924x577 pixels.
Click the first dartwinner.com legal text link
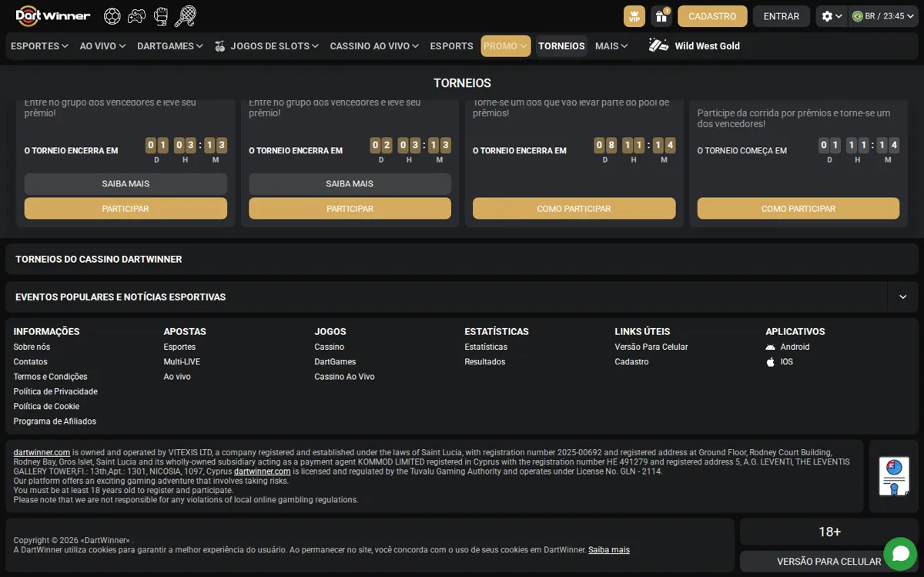pos(42,452)
